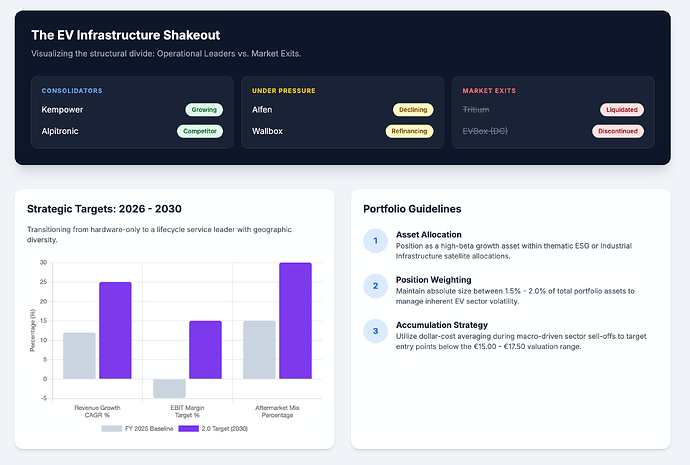The height and width of the screenshot is (465, 690).
Task: Click the Growing badge next to Kempower
Action: 204,110
